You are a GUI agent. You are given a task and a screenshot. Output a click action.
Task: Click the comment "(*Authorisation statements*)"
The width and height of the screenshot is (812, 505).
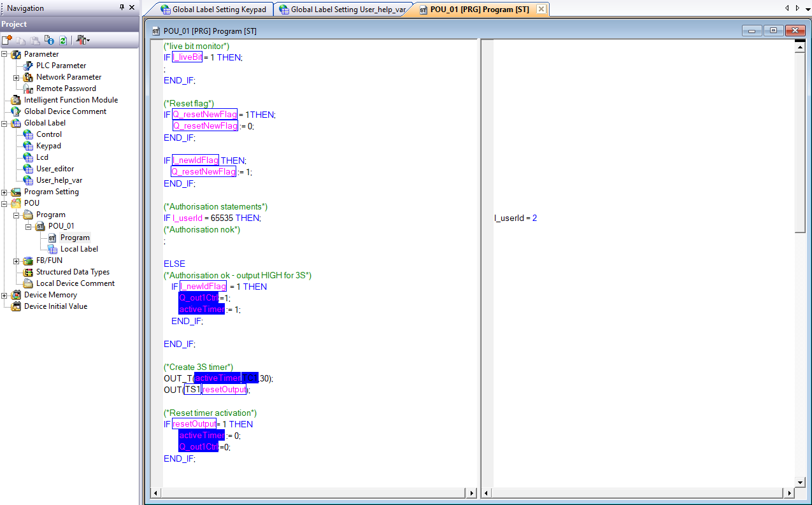coord(215,206)
